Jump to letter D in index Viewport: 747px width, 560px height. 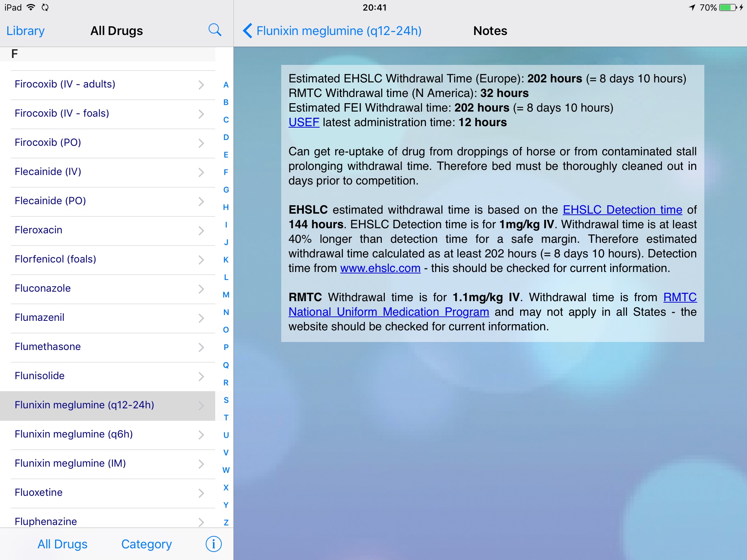point(226,137)
